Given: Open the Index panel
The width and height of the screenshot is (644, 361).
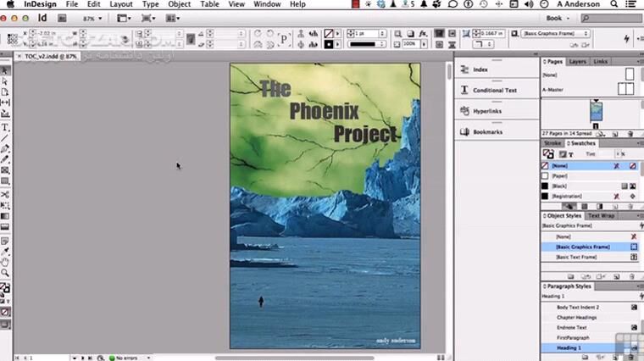Looking at the screenshot, I should pos(480,69).
